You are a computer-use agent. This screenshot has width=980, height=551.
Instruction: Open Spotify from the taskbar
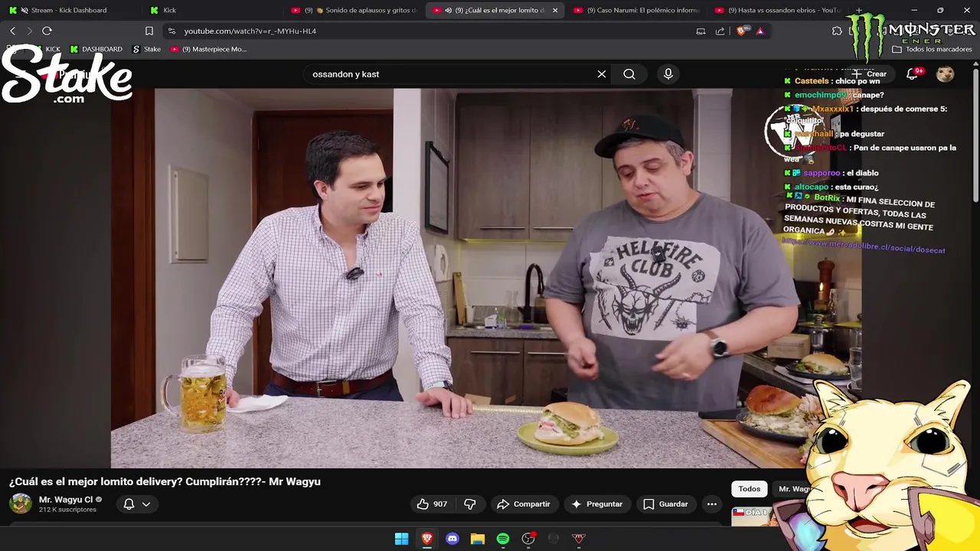[503, 539]
